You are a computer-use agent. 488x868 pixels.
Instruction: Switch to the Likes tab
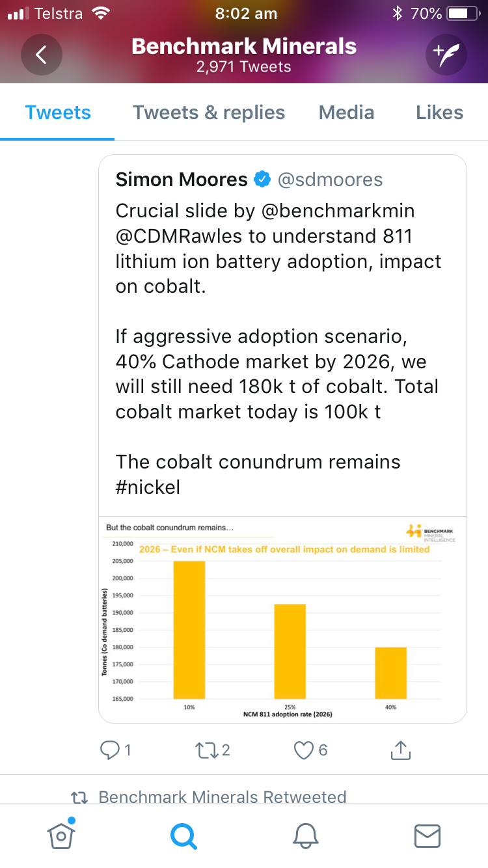click(440, 113)
